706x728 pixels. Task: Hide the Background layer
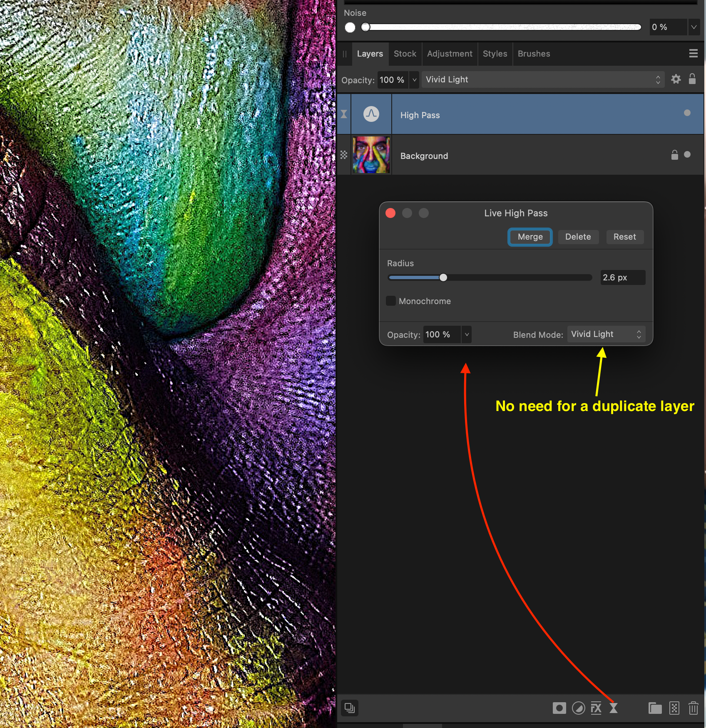click(687, 155)
